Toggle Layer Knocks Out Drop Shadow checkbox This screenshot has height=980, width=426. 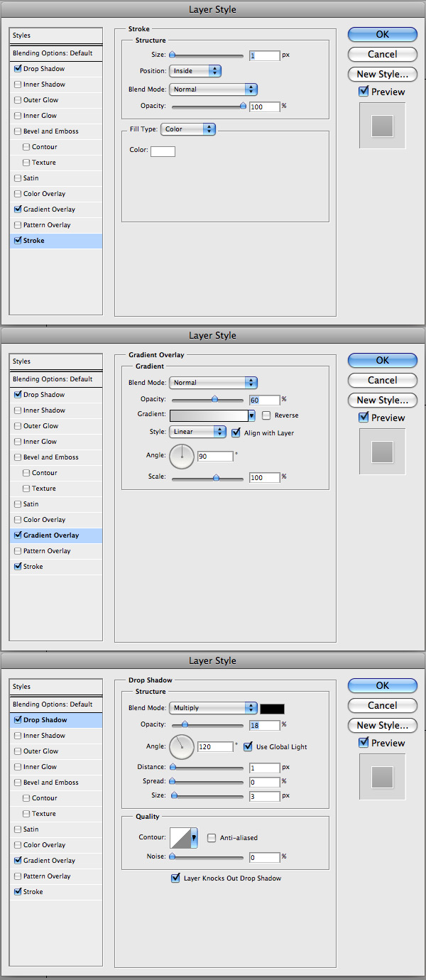click(x=175, y=878)
